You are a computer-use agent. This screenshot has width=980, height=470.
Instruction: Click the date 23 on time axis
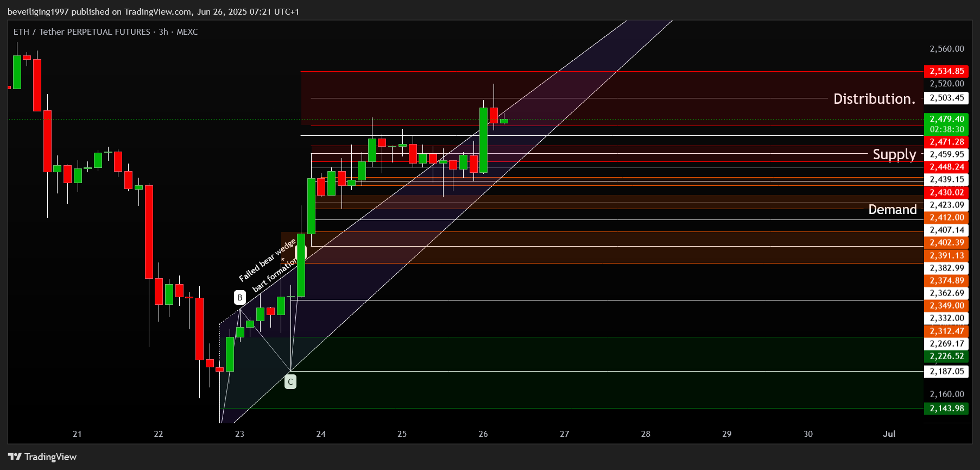[239, 434]
